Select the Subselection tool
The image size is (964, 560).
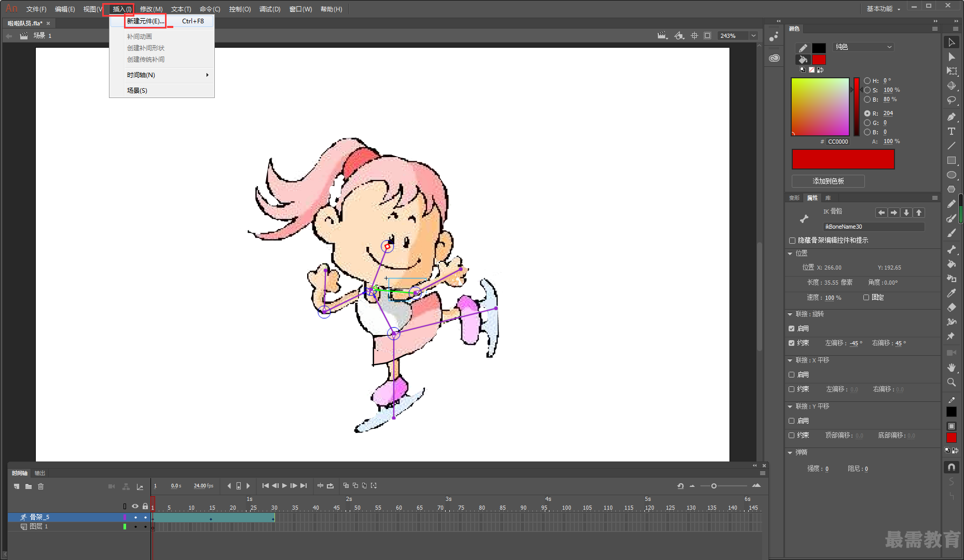951,57
